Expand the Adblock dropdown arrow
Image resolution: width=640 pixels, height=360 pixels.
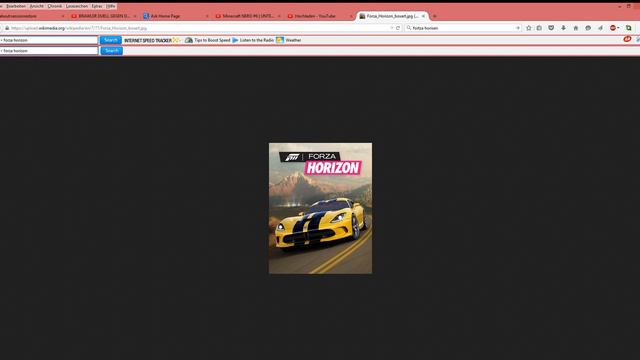coord(618,28)
